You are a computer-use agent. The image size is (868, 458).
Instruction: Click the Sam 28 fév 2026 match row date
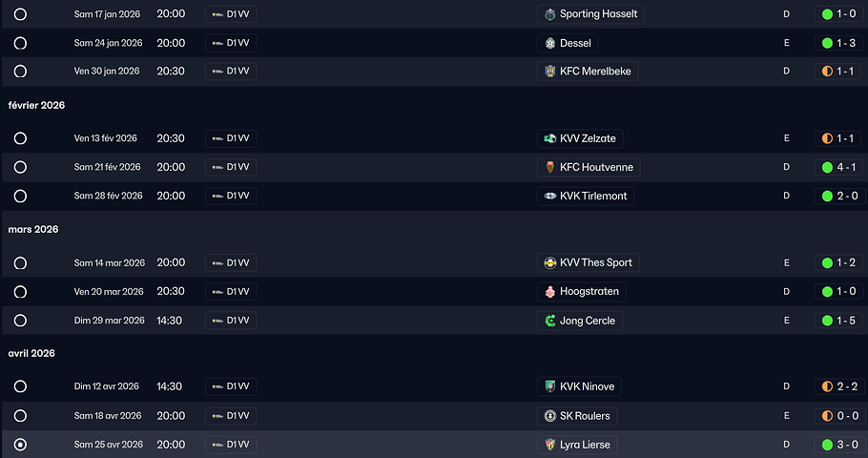tap(107, 196)
